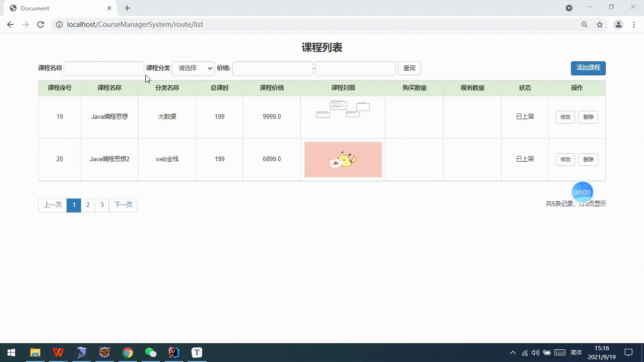644x362 pixels.
Task: Click the 查询 search button
Action: pos(409,68)
